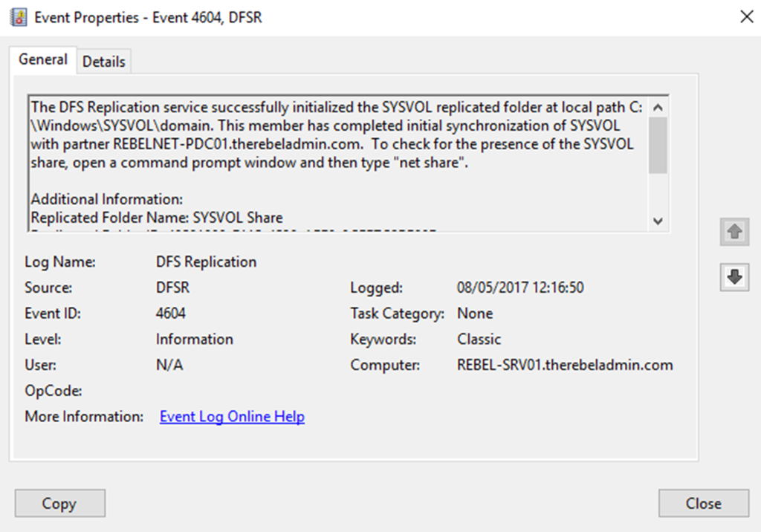Viewport: 761px width, 532px height.
Task: Open Event Log Online Help
Action: pyautogui.click(x=231, y=416)
